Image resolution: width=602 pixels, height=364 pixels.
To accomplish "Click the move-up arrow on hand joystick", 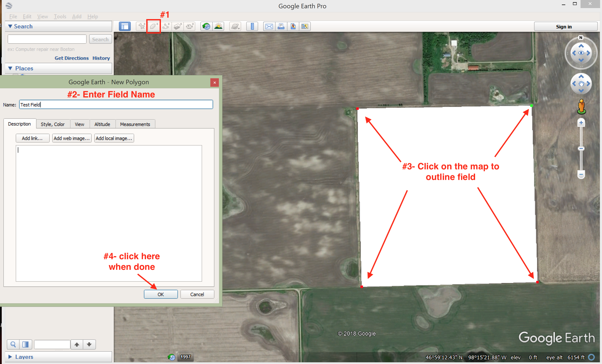I will (581, 76).
